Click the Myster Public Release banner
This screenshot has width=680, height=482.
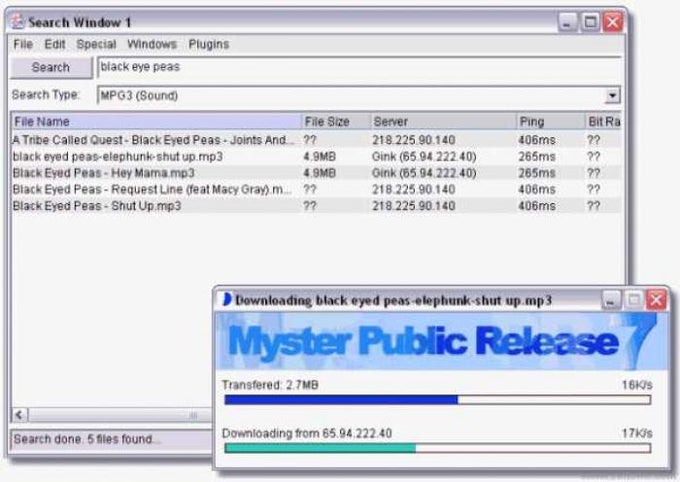[441, 341]
